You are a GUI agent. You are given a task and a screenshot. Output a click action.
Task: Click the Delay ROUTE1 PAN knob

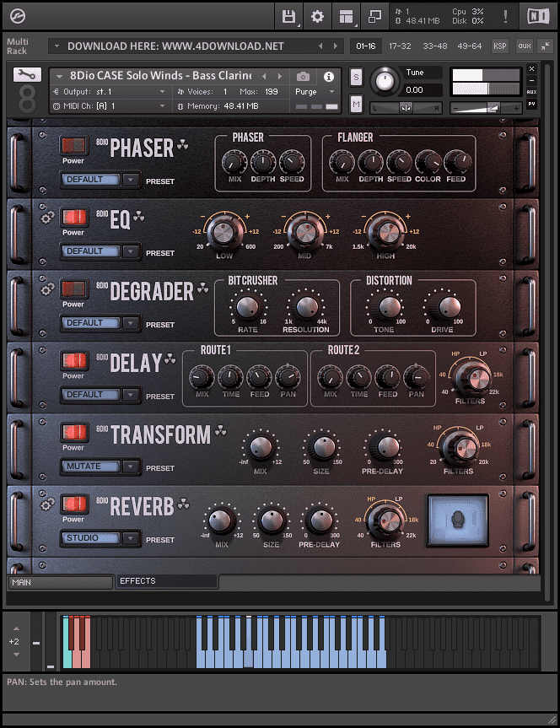(288, 377)
